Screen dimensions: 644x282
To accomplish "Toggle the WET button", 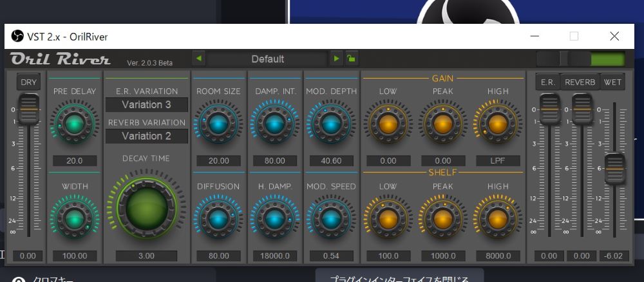I will click(612, 82).
